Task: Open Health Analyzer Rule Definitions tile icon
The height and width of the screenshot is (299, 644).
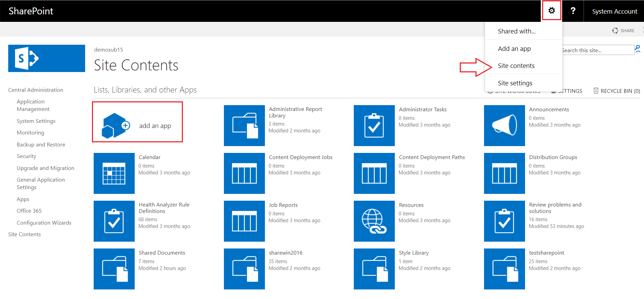Action: pos(114,221)
